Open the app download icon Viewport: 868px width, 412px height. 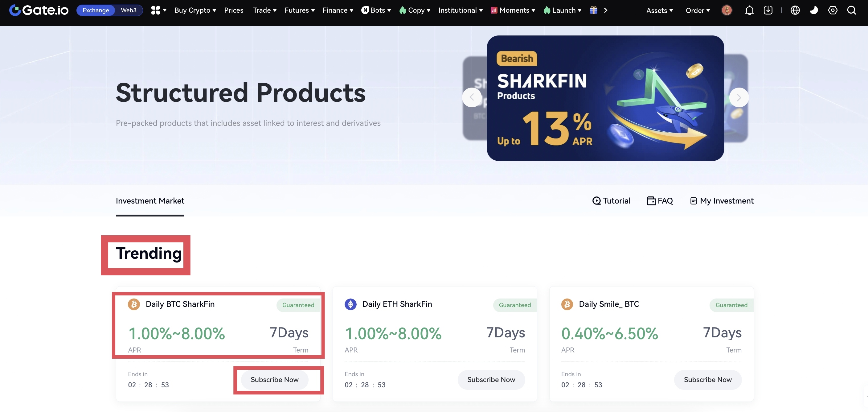pos(768,10)
